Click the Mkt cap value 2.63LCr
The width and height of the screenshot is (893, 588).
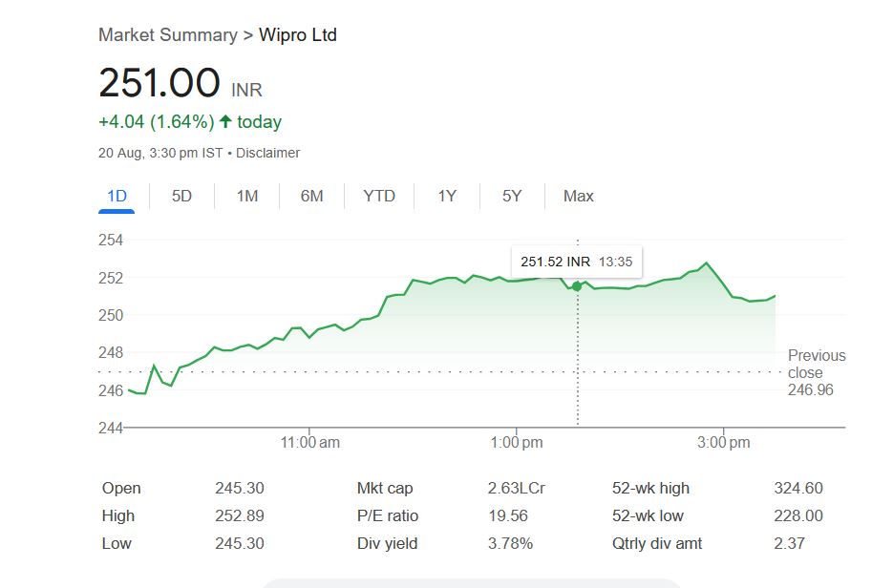pyautogui.click(x=516, y=489)
